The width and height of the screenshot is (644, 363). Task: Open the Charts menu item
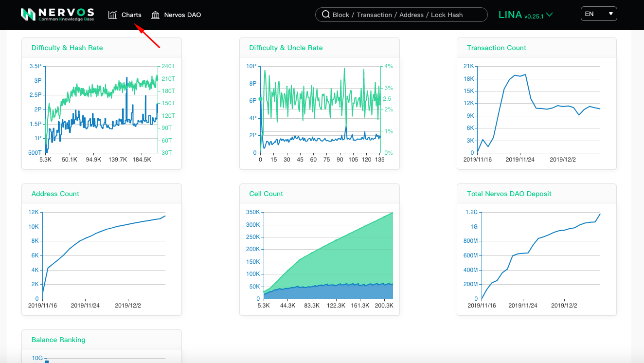(131, 15)
